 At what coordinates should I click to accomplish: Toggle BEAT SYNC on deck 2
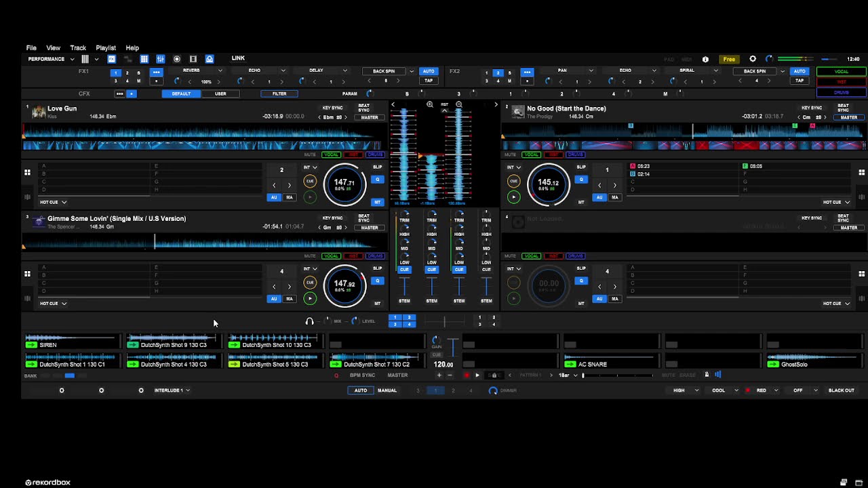point(843,108)
